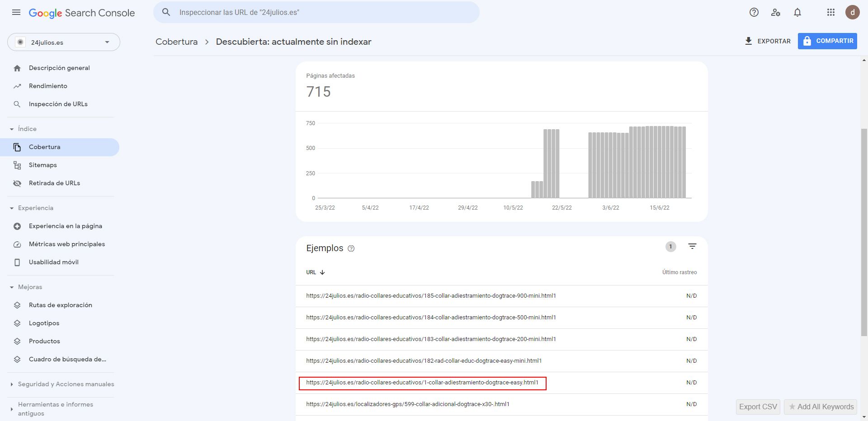
Task: Select the 599-collar-adicional-dogtrace-x30 URL row
Action: pyautogui.click(x=501, y=404)
